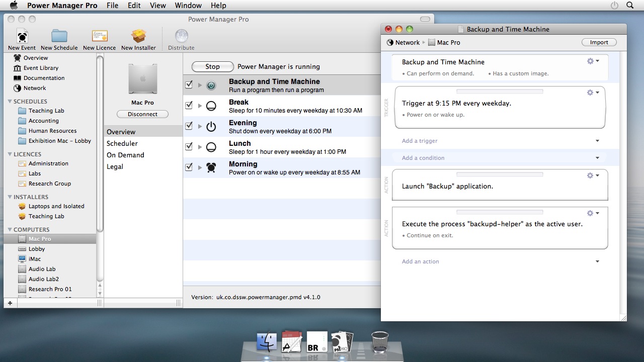This screenshot has height=362, width=644.
Task: Select the Lobby computer
Action: pyautogui.click(x=37, y=249)
